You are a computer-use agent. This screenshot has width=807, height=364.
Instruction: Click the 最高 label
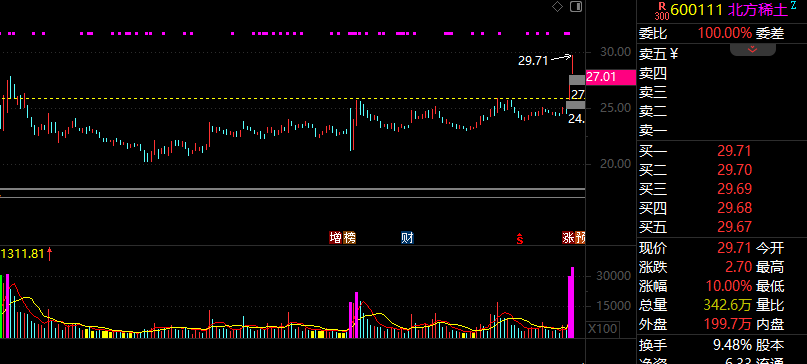point(769,267)
